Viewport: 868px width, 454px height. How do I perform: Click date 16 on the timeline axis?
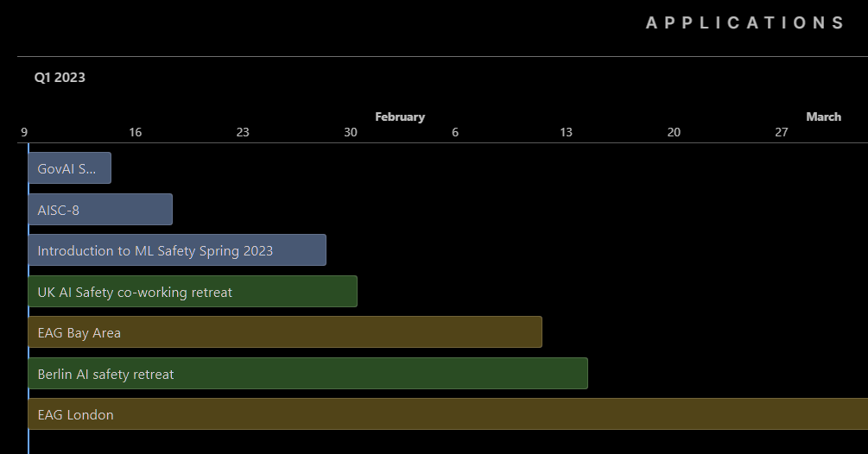pos(135,132)
